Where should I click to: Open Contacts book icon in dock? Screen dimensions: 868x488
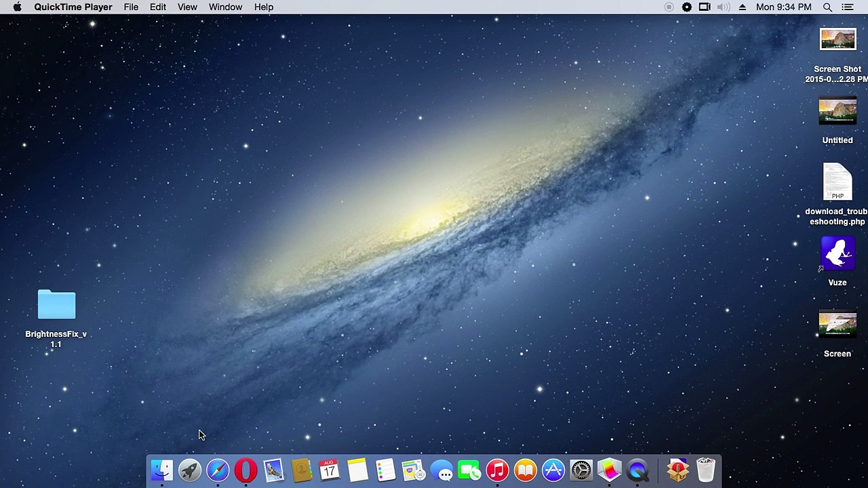click(x=301, y=470)
